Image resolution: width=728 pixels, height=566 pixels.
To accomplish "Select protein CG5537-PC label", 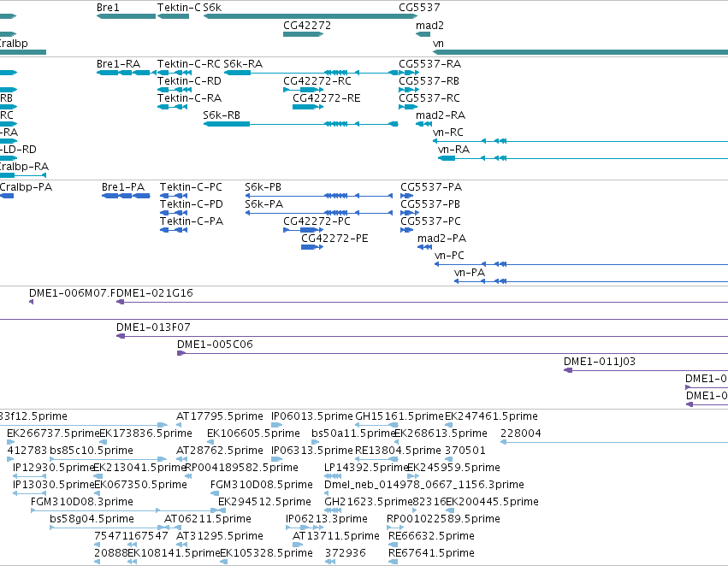I will (x=431, y=221).
